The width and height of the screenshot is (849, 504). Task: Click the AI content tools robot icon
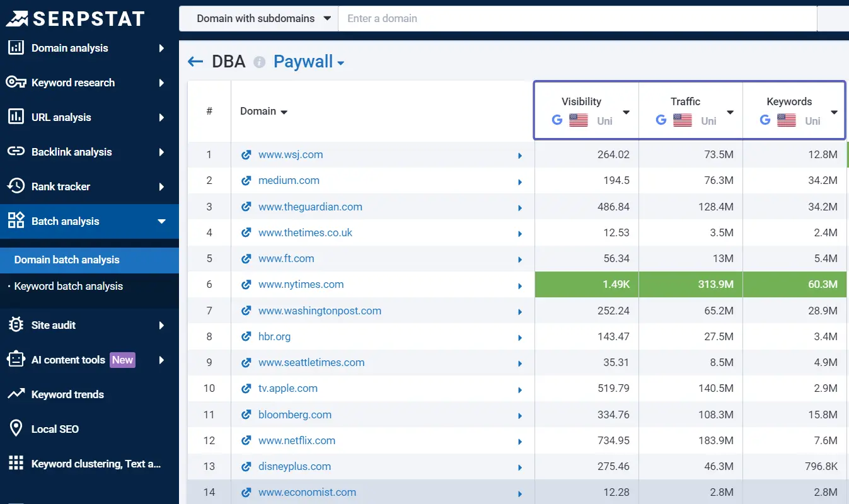[x=16, y=359]
